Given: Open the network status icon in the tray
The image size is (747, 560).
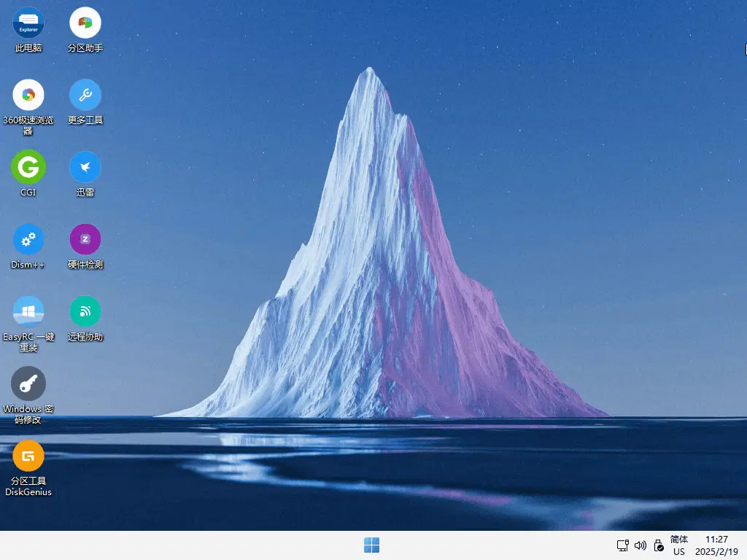Looking at the screenshot, I should point(622,545).
